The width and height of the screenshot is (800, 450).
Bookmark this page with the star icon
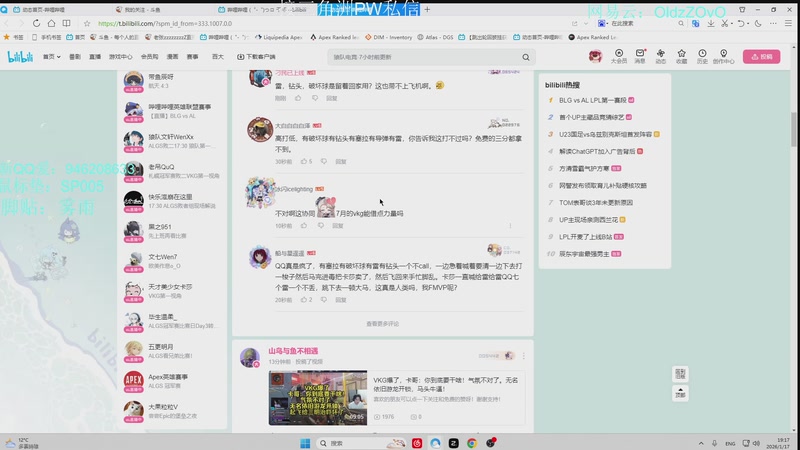pos(87,23)
